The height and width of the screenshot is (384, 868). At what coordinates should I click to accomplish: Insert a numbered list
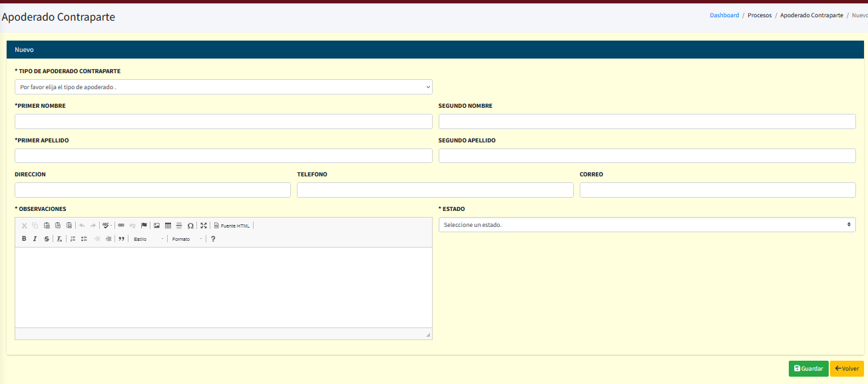click(x=73, y=239)
